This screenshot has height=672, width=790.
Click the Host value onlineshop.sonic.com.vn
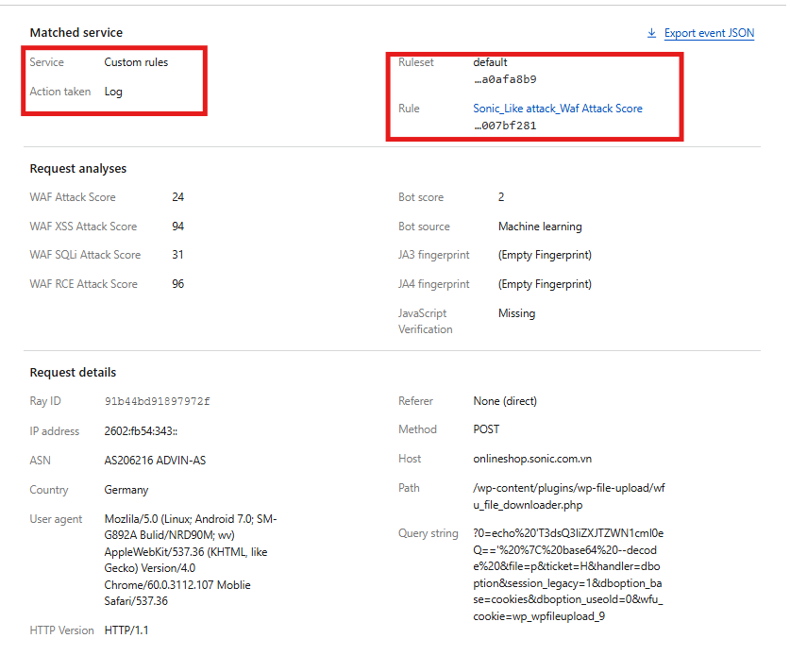[x=532, y=459]
